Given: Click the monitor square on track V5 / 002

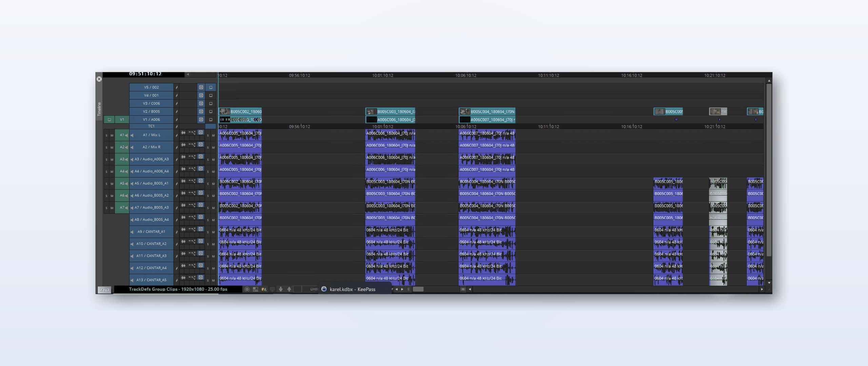Looking at the screenshot, I should point(211,87).
